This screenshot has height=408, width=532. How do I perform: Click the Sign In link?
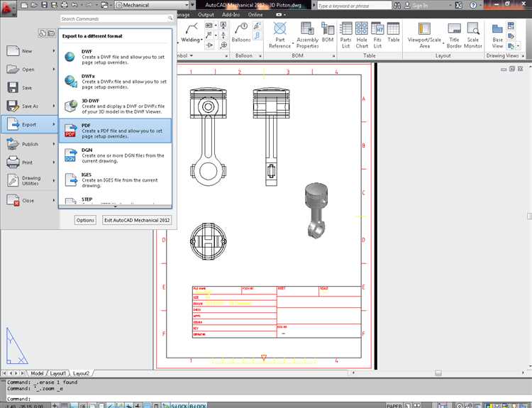(421, 6)
